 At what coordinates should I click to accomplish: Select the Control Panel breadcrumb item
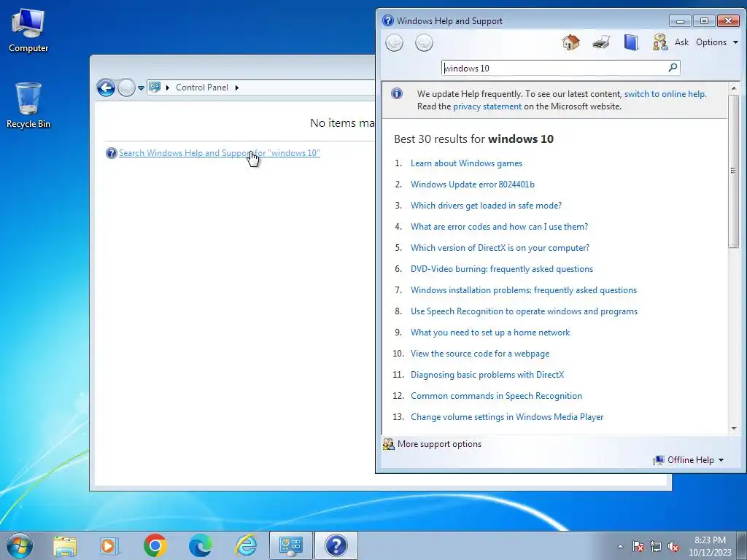pos(202,87)
